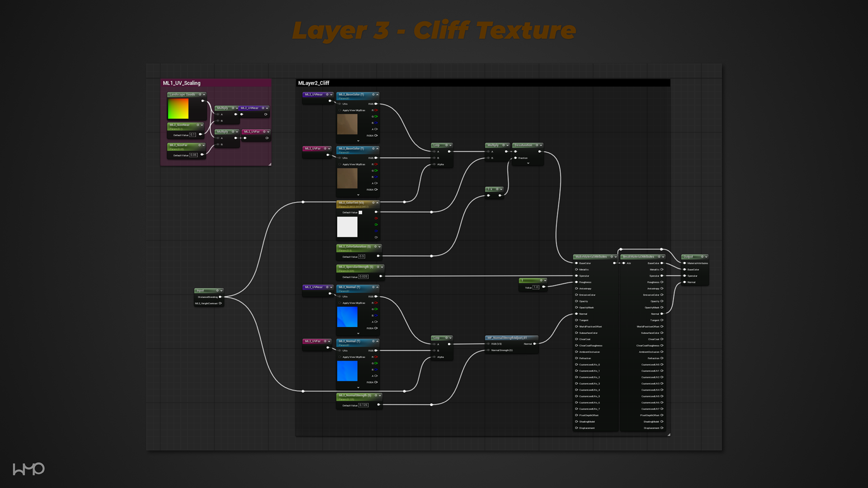
Task: Click the ML2_ColorTint node's circle icon
Action: pyautogui.click(x=373, y=202)
